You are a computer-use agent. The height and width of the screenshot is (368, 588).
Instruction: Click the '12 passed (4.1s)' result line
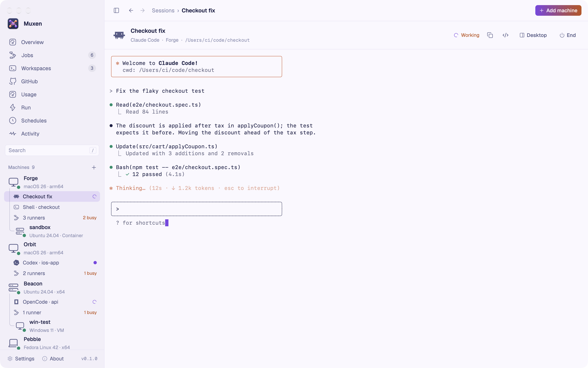point(155,174)
